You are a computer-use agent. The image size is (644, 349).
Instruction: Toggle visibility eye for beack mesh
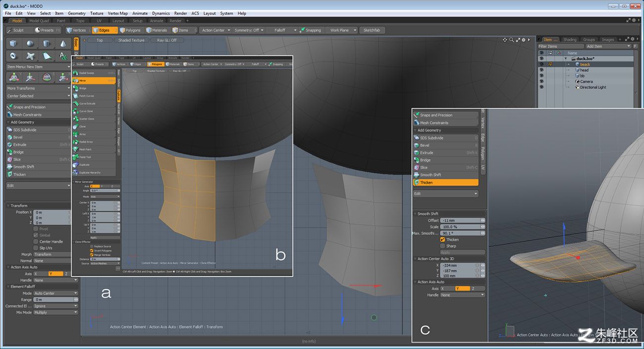pos(541,64)
